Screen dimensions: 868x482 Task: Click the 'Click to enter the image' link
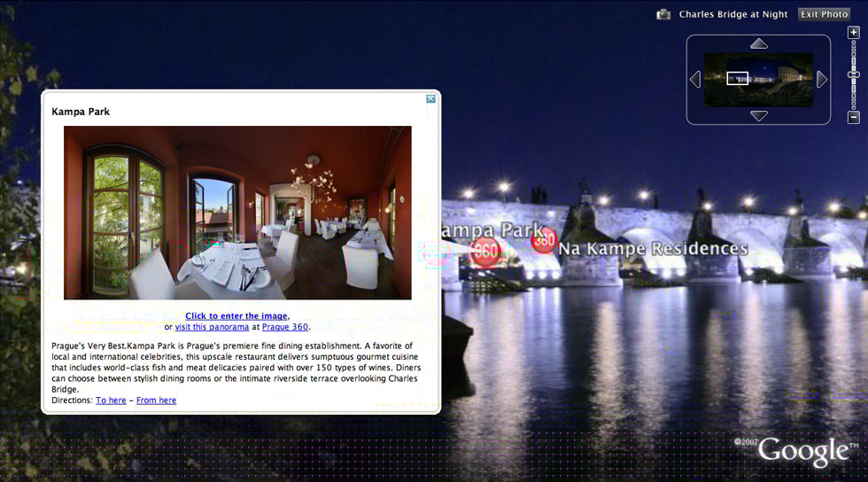point(237,315)
